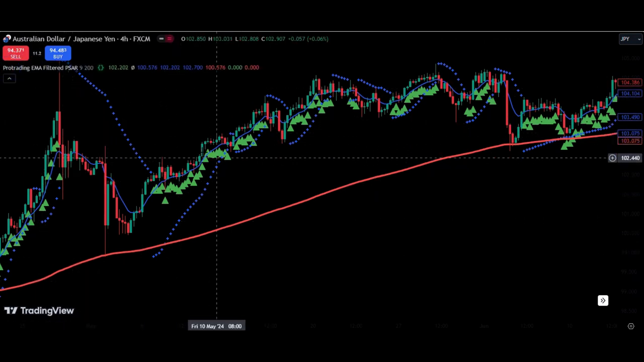
Task: Click the blue 104.104 price label
Action: click(630, 94)
